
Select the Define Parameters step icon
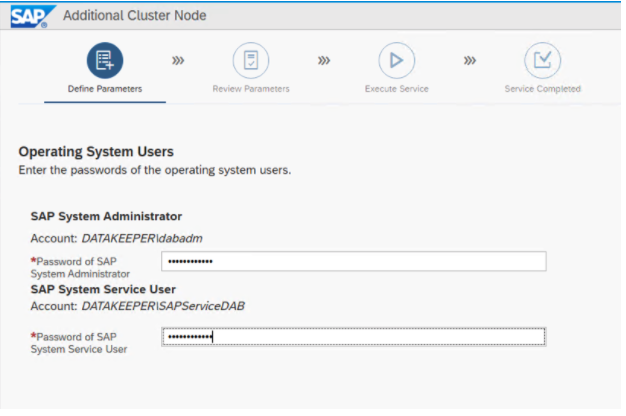click(x=105, y=60)
